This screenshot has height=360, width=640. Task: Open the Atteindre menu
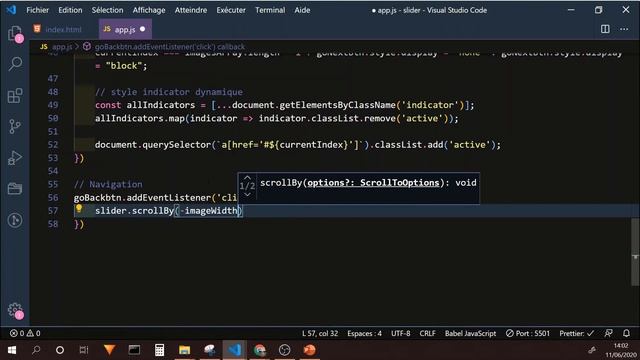[191, 10]
